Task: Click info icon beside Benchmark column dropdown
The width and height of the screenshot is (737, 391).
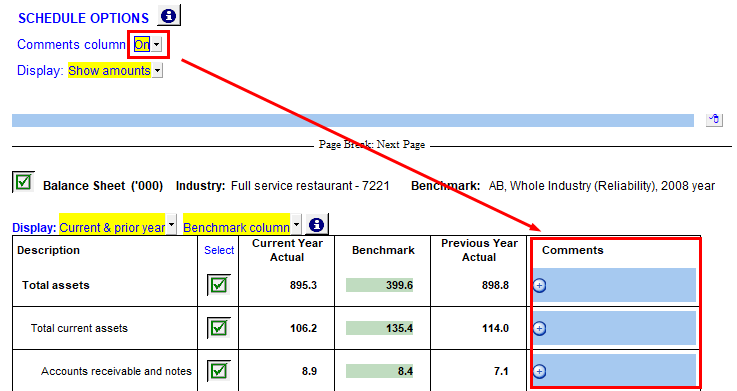Action: point(317,224)
